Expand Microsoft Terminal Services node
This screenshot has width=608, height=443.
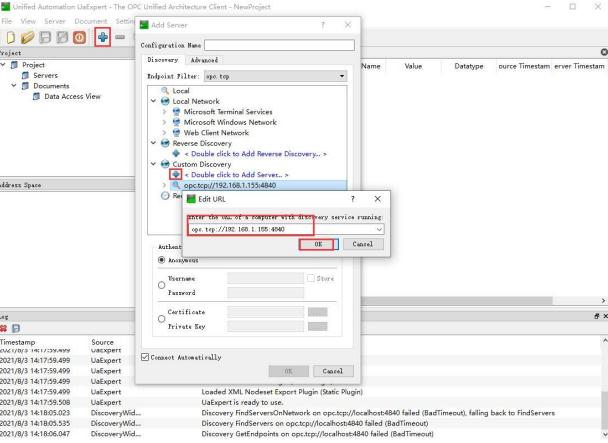164,112
